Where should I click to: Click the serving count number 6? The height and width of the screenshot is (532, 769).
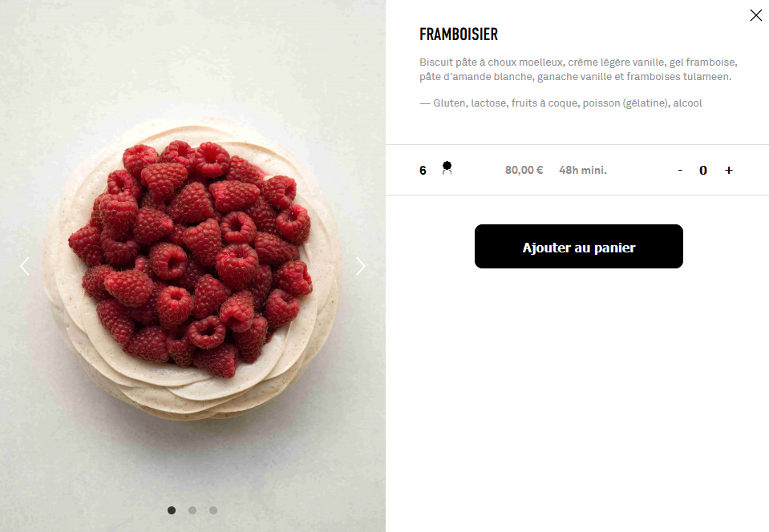pyautogui.click(x=423, y=171)
